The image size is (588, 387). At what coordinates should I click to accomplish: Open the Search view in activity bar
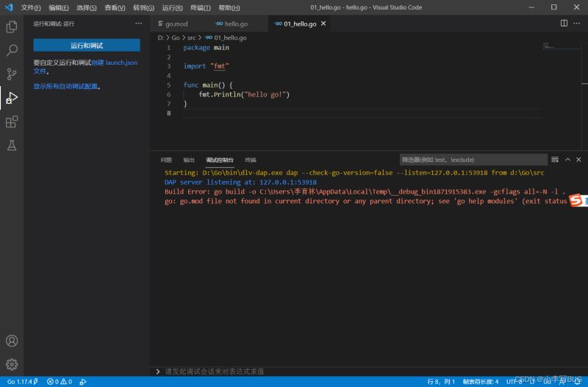[x=12, y=51]
